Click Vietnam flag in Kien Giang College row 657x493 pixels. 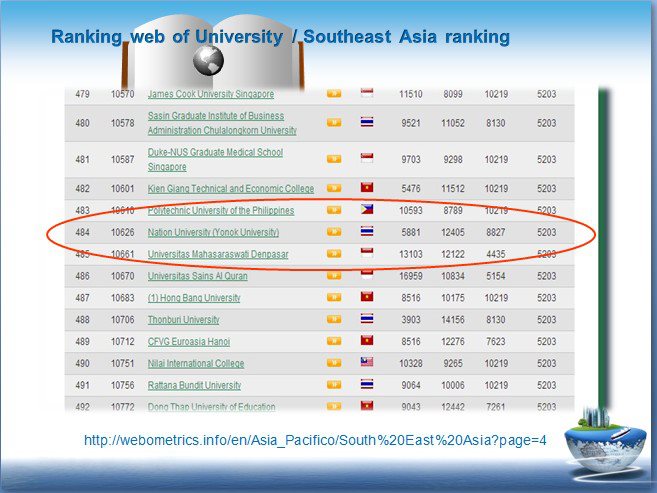point(367,187)
